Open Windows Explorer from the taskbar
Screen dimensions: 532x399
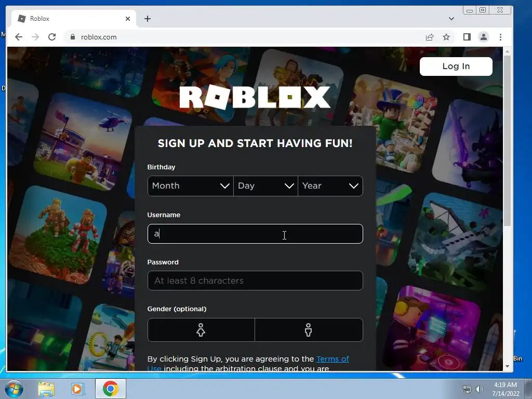(46, 389)
